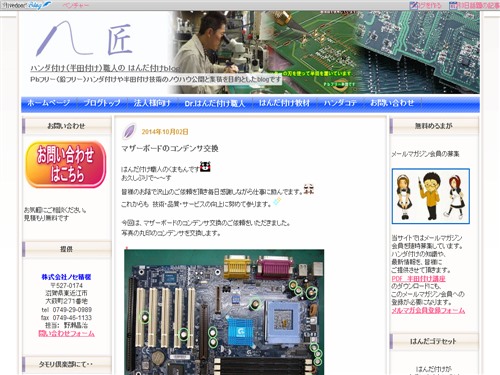Click the feather icon beside post date
The image size is (500, 375).
(x=129, y=131)
